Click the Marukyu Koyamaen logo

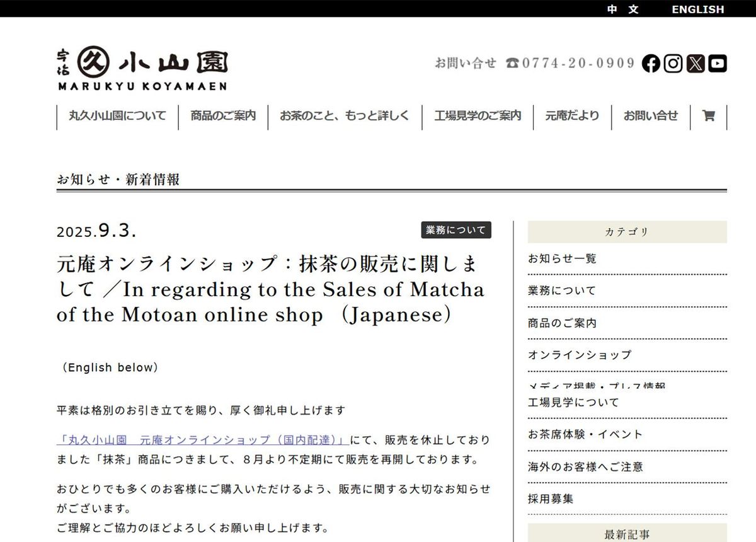tap(142, 69)
